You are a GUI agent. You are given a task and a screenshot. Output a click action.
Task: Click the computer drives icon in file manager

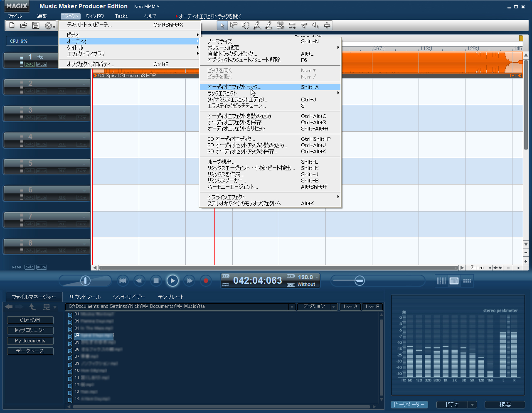point(47,307)
